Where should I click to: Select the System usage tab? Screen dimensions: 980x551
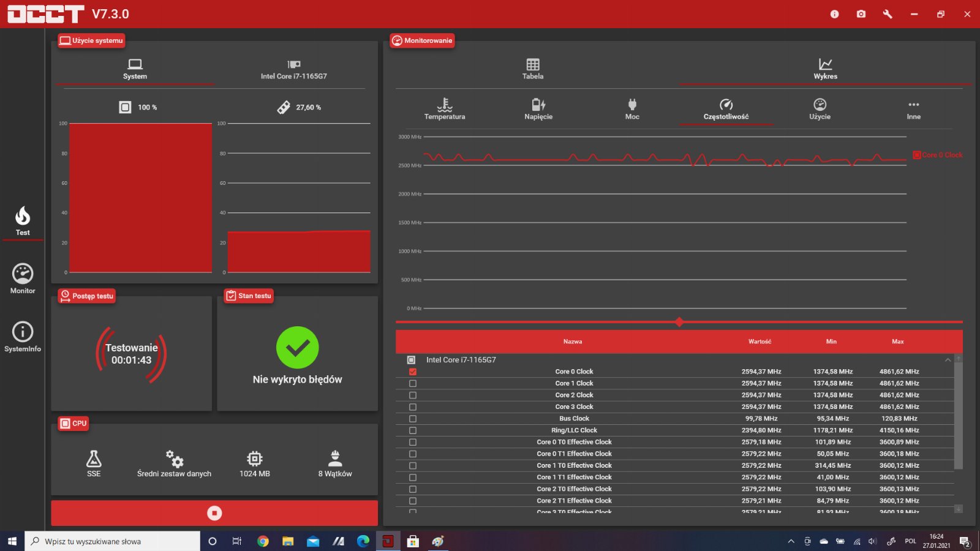click(x=135, y=69)
